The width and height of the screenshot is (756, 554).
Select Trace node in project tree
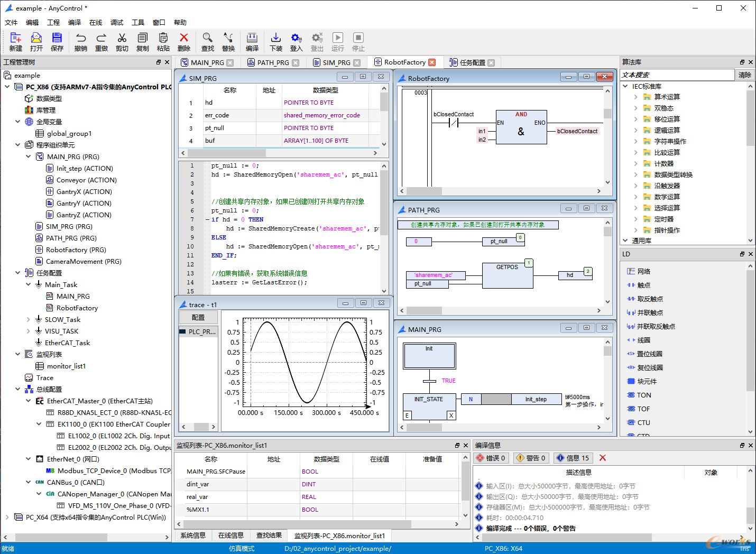[39, 377]
